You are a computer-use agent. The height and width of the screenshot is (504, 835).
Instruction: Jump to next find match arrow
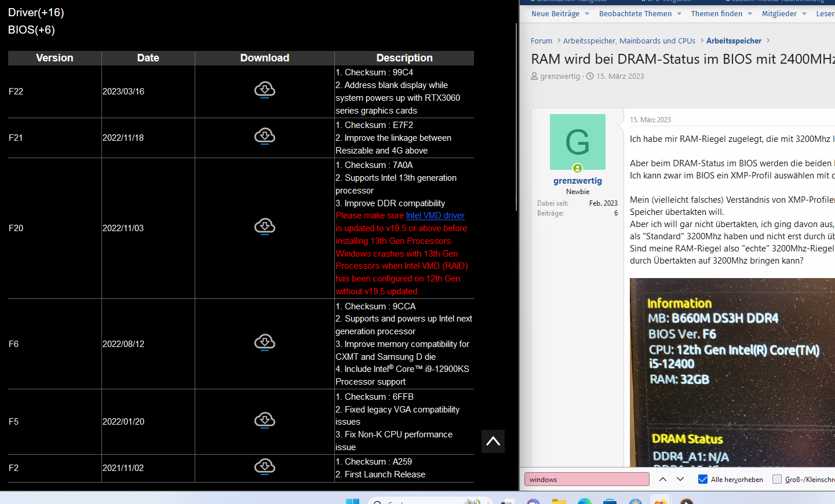point(680,479)
